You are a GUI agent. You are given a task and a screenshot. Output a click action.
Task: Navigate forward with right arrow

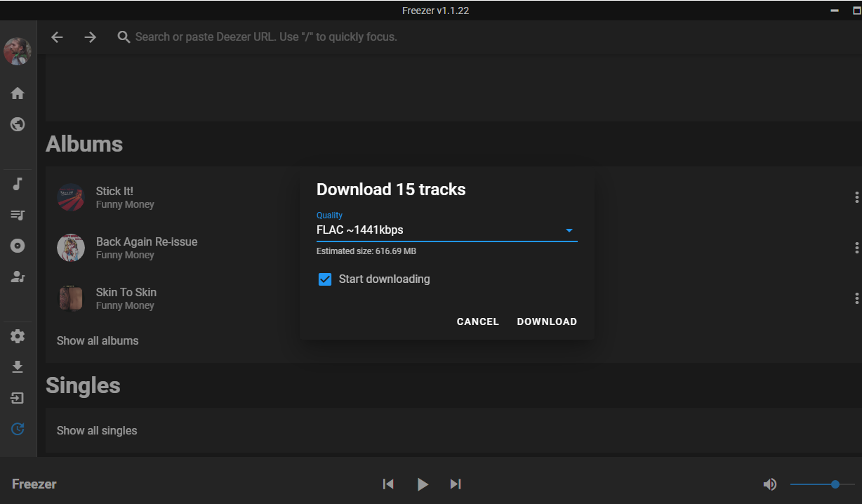tap(90, 37)
